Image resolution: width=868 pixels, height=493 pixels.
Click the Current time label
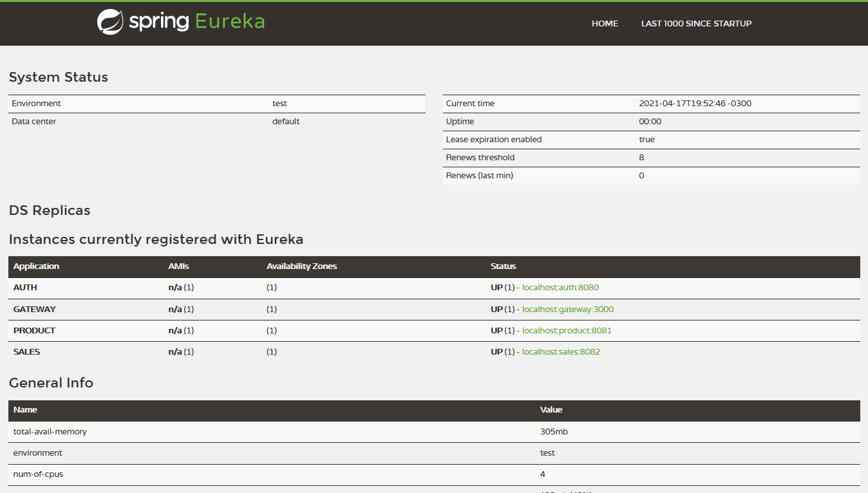pos(470,104)
